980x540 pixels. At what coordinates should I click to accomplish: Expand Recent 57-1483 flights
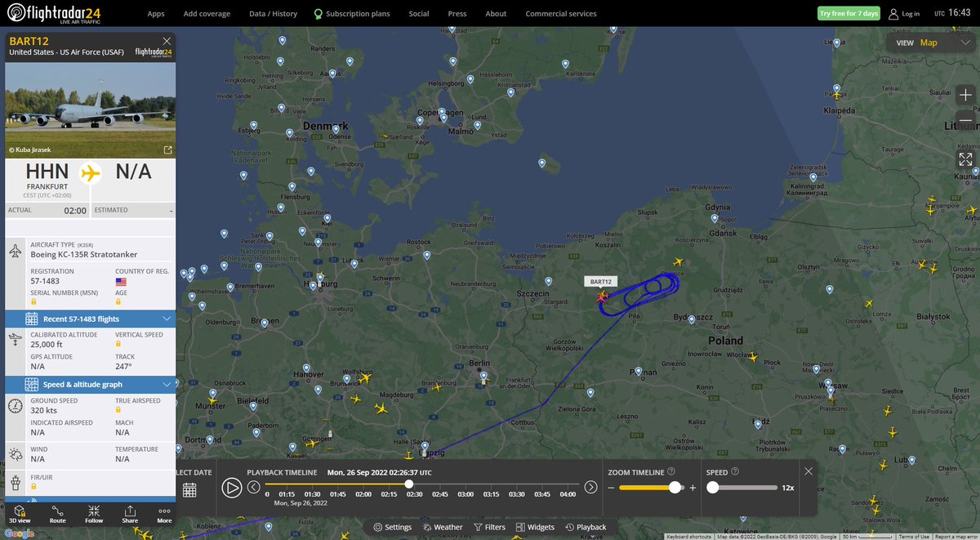point(91,319)
